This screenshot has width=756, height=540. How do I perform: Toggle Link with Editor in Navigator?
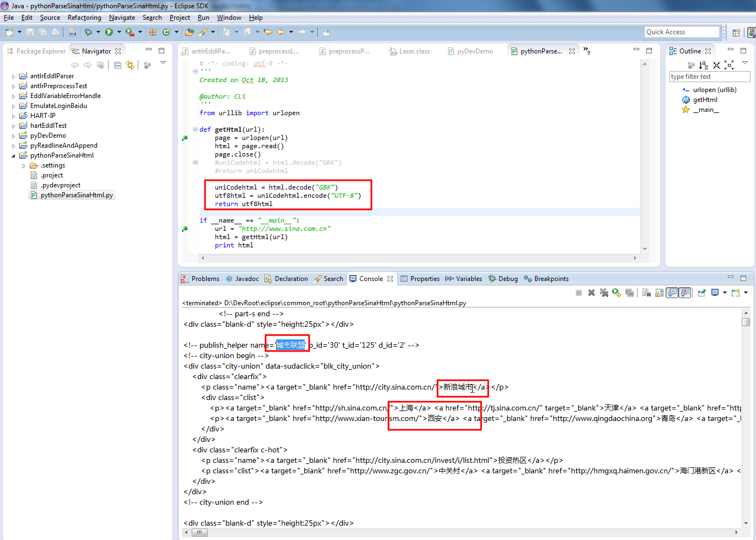130,65
